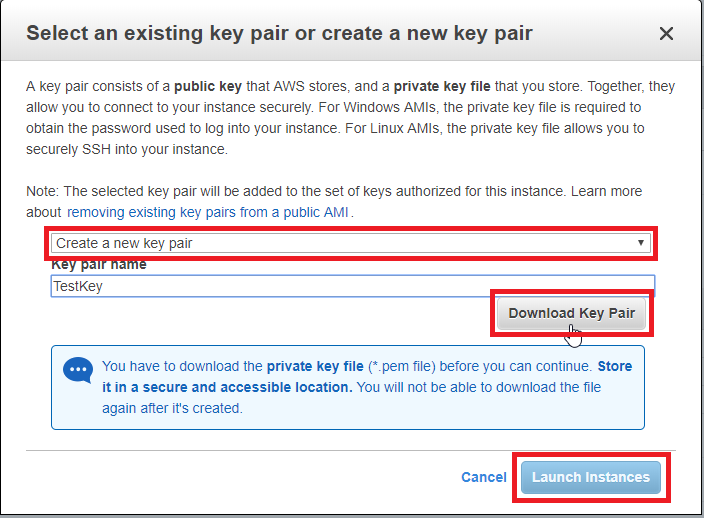This screenshot has width=704, height=518.
Task: Click 'Store it in a secure' bold text
Action: [x=227, y=387]
